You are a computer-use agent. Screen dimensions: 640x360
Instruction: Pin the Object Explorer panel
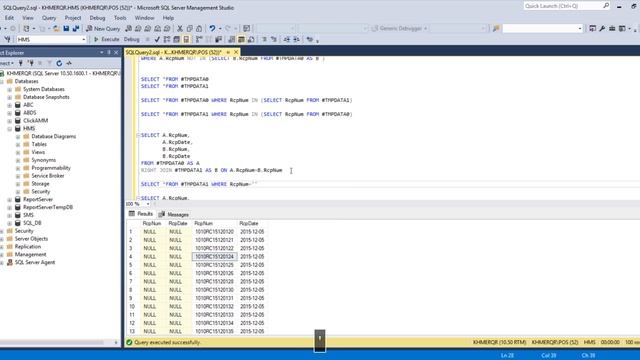click(109, 53)
